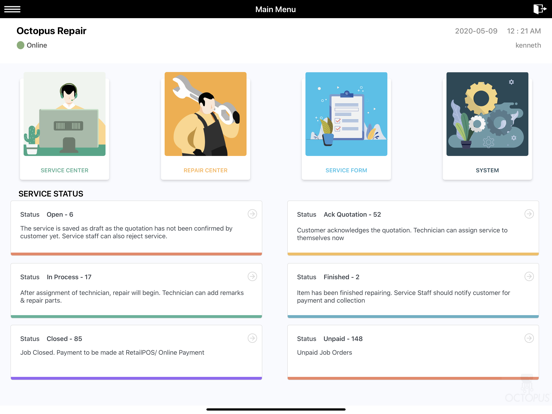This screenshot has height=414, width=552.
Task: Open the Service Center illustration
Action: point(64,114)
